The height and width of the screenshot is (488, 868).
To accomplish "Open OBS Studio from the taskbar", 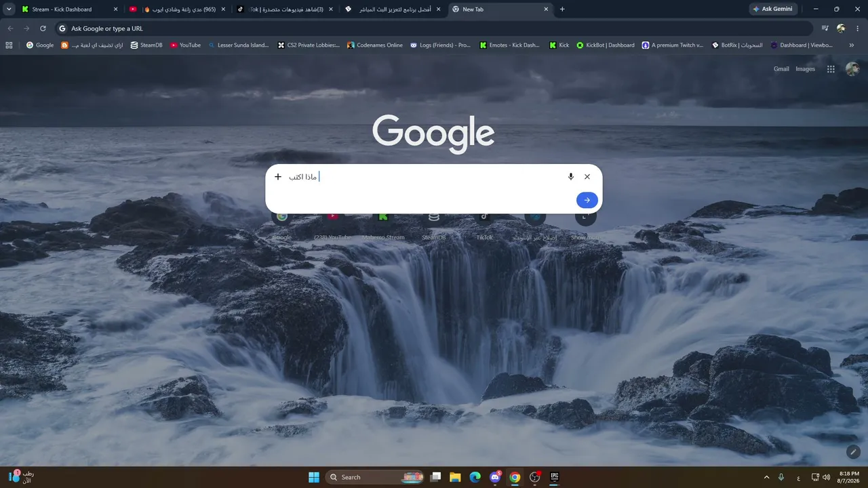I will coord(535,477).
